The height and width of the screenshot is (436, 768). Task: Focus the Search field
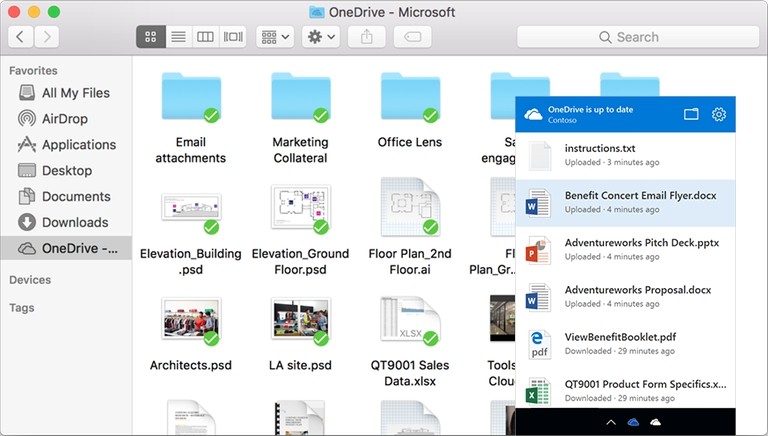pos(638,37)
